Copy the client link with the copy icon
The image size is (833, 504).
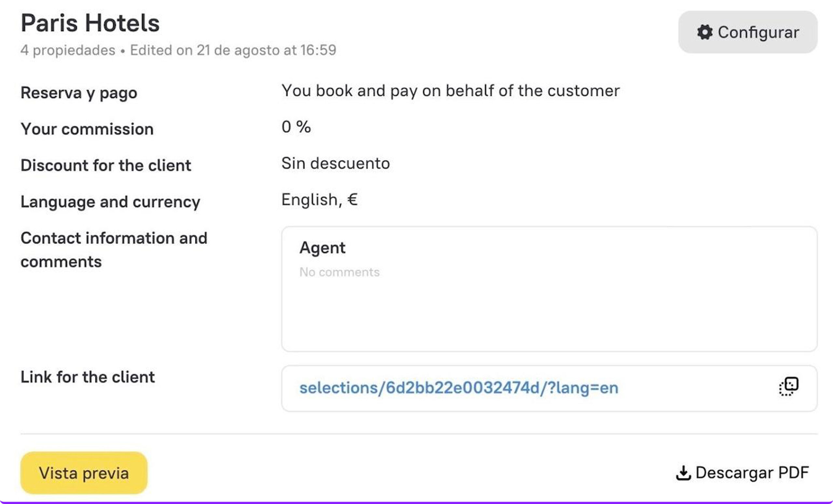[x=789, y=386]
